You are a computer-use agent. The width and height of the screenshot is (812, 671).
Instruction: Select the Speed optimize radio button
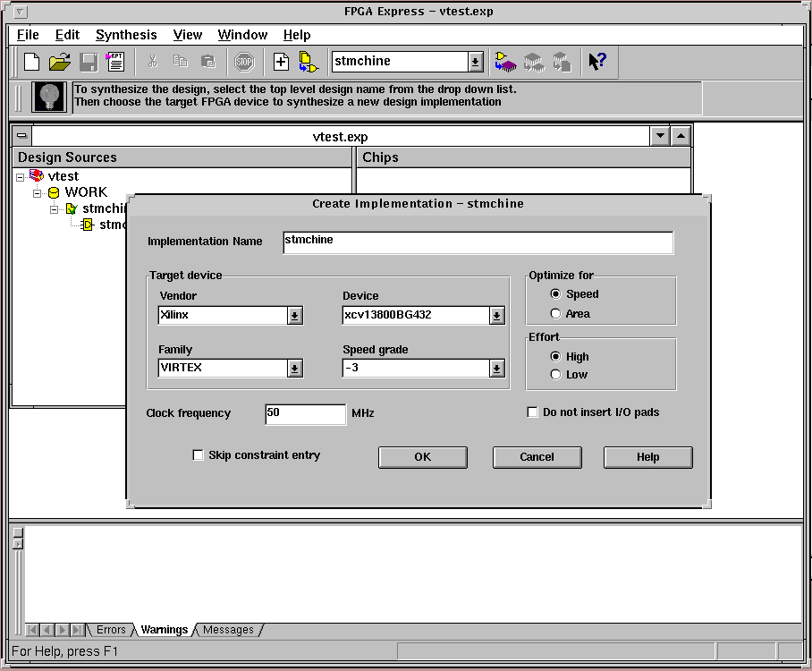[x=555, y=293]
